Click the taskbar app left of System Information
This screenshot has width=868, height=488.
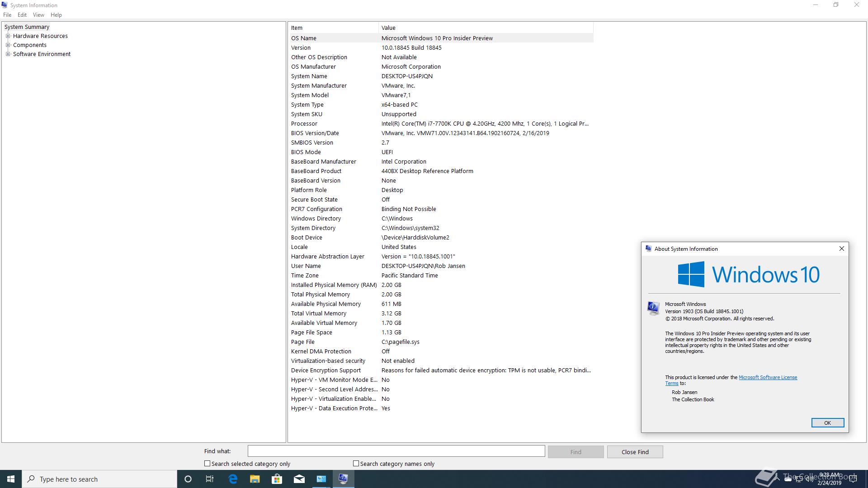(x=321, y=479)
